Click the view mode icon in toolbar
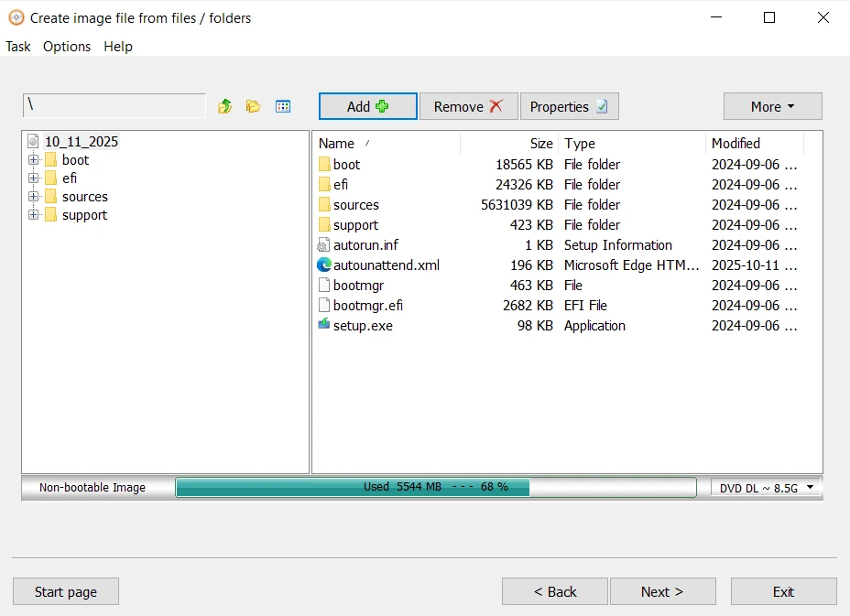Image resolution: width=850 pixels, height=616 pixels. [x=283, y=106]
